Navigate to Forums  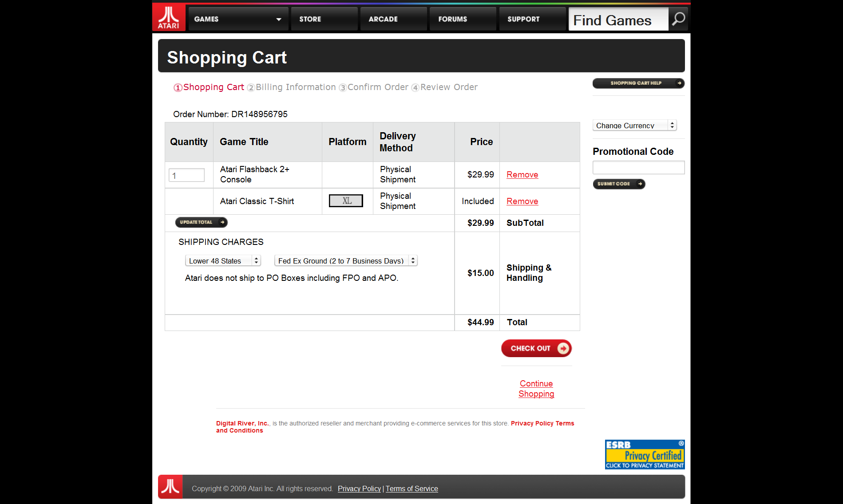click(463, 19)
